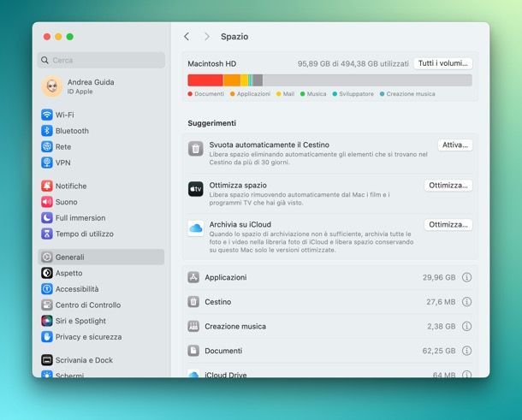Open the Siri e Spotlight icon
Screen dimensions: 522x420
click(47, 321)
